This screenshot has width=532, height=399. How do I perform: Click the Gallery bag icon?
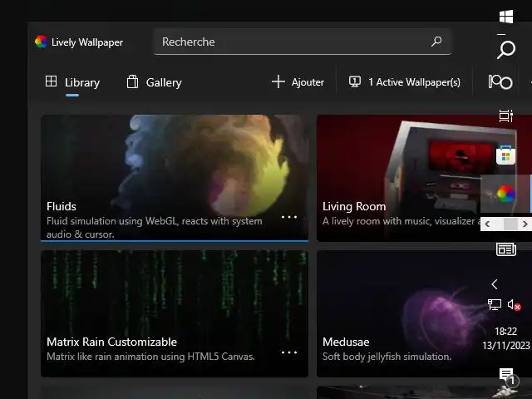coord(132,81)
